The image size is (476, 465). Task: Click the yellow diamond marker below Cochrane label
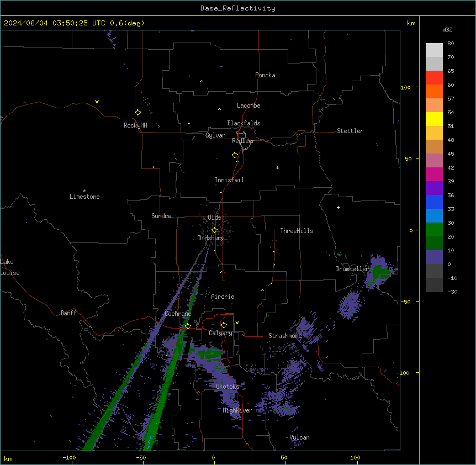coord(188,326)
